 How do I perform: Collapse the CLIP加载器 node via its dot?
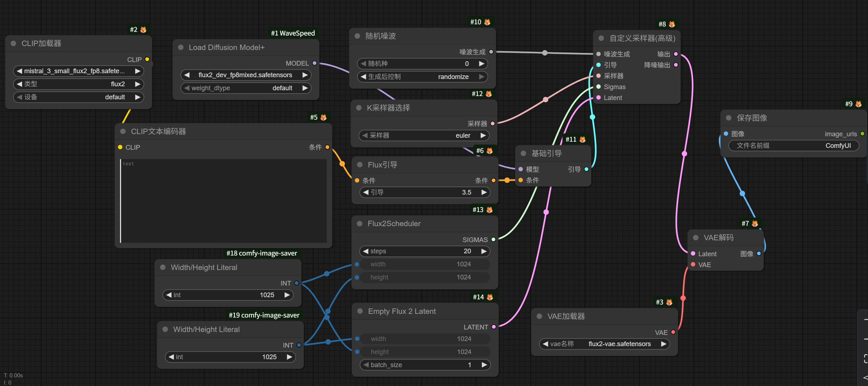click(x=13, y=43)
